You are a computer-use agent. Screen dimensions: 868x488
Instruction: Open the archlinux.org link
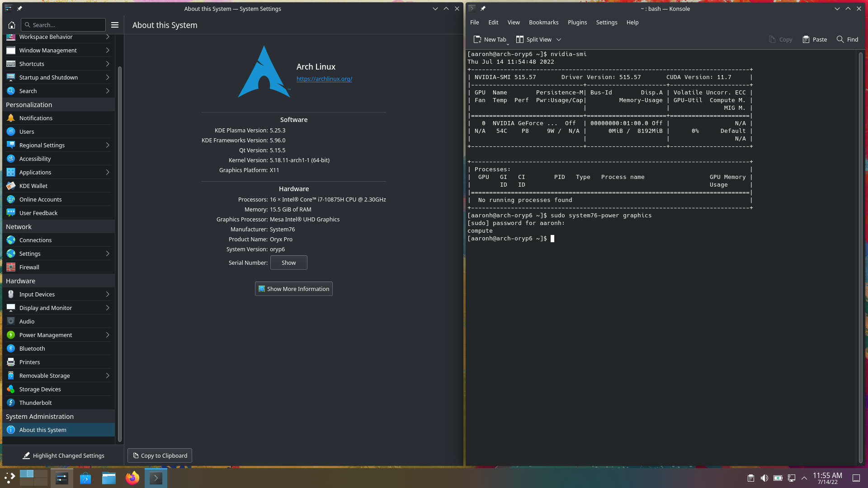(324, 79)
